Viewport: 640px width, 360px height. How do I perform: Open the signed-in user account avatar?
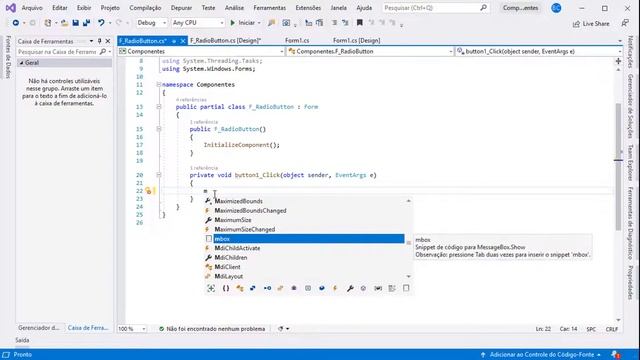556,8
